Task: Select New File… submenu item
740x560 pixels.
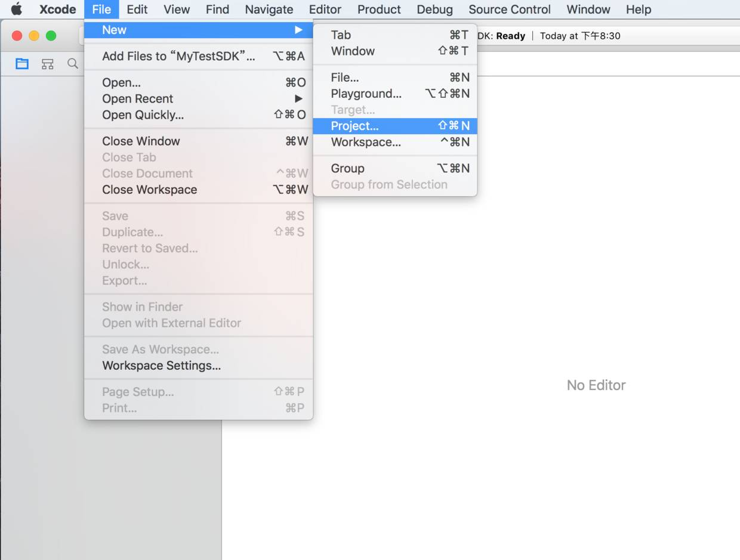Action: point(395,77)
